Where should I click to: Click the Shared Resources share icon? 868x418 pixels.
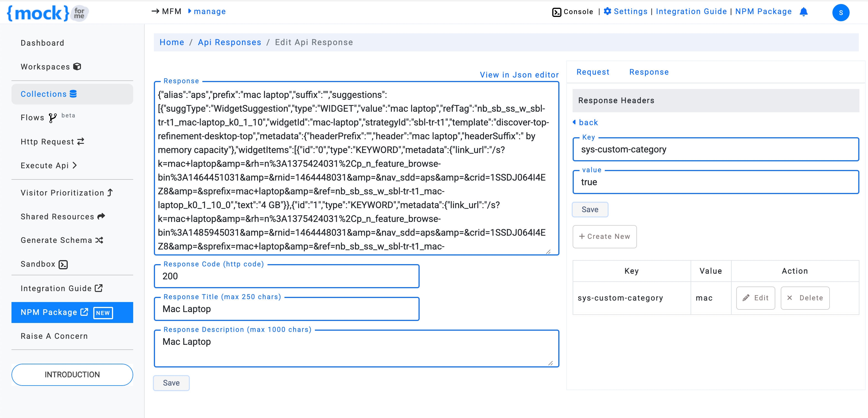pyautogui.click(x=101, y=216)
